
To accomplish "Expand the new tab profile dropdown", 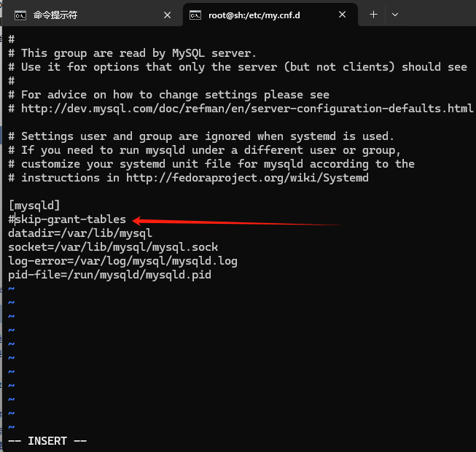I will coord(394,15).
